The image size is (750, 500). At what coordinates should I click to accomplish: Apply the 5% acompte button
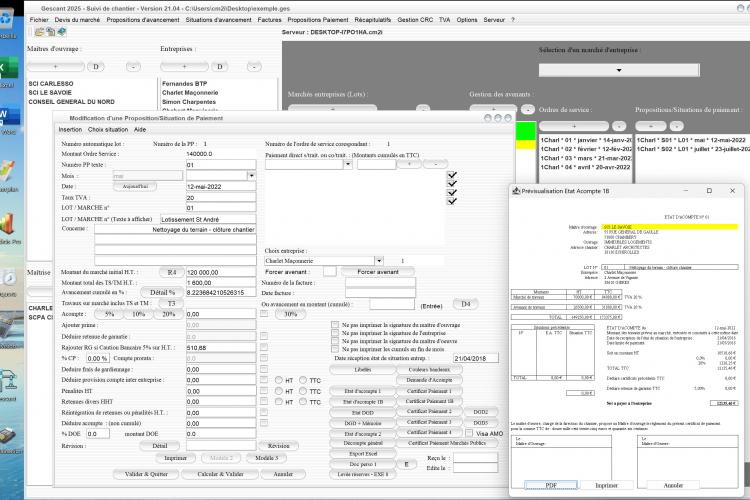tap(110, 314)
